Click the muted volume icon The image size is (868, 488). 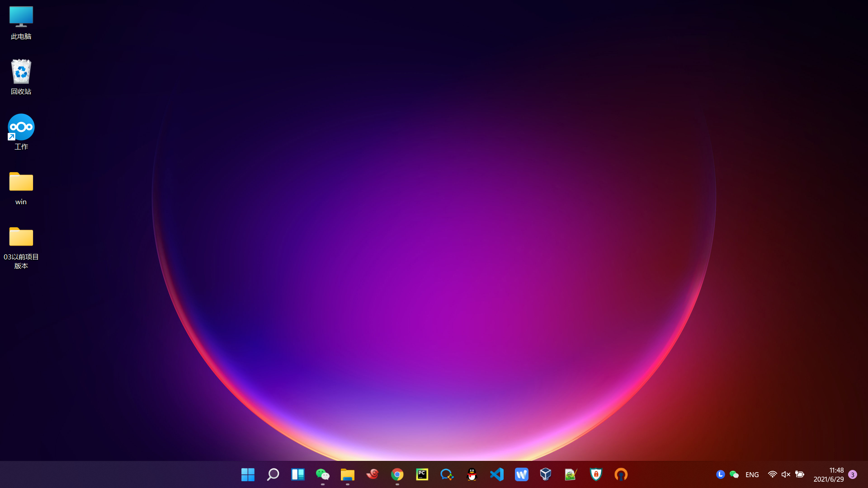point(786,474)
